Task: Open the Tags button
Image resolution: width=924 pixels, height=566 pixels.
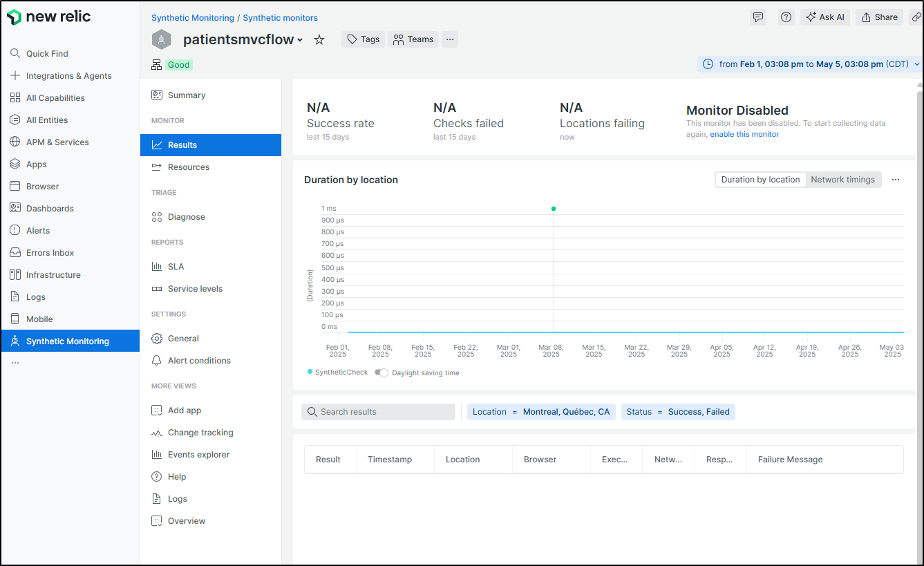Action: [x=363, y=39]
